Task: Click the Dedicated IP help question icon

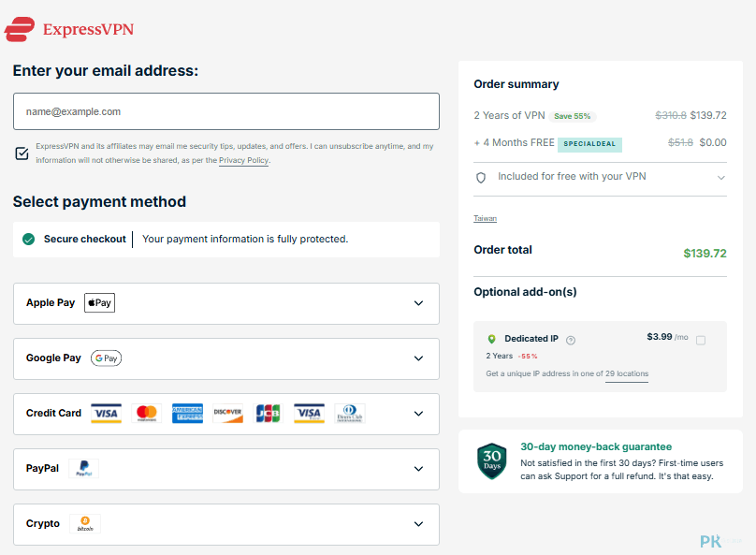Action: pos(571,341)
